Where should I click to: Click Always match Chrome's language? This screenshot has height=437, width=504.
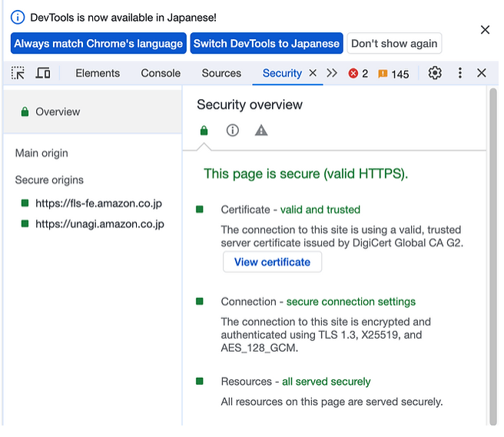[x=98, y=43]
